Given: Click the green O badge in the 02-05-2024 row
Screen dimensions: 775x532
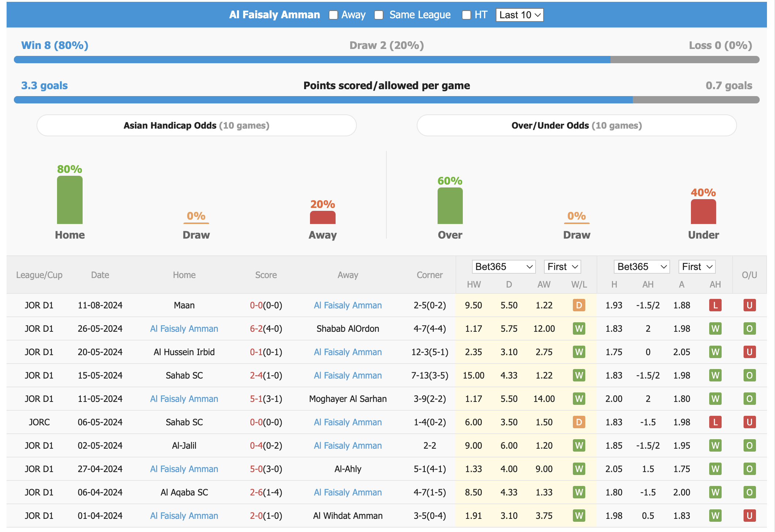Looking at the screenshot, I should pos(749,445).
